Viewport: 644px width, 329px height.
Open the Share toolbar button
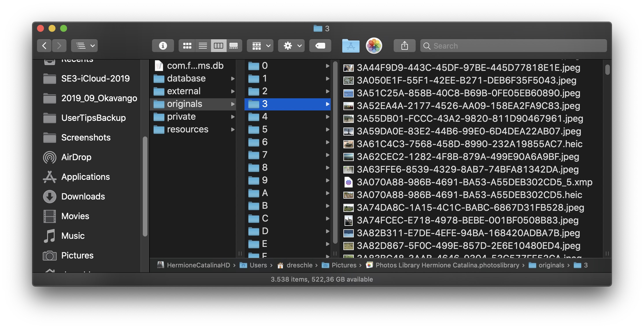coord(404,46)
